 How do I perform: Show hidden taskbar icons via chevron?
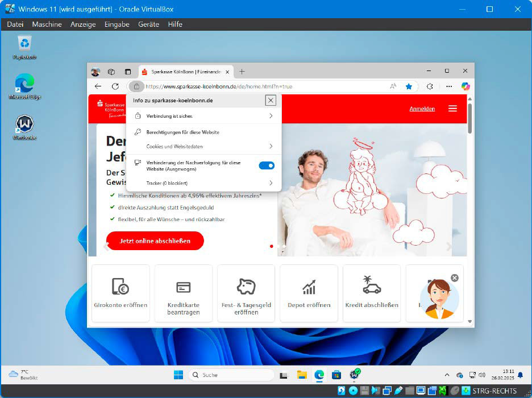click(447, 375)
